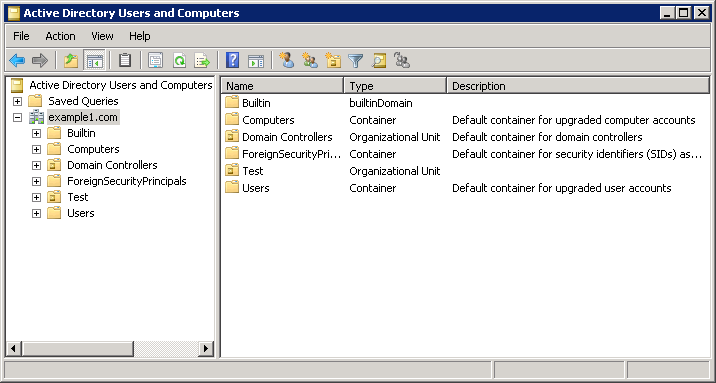Image resolution: width=716 pixels, height=383 pixels.
Task: Open the Action menu
Action: (x=60, y=36)
